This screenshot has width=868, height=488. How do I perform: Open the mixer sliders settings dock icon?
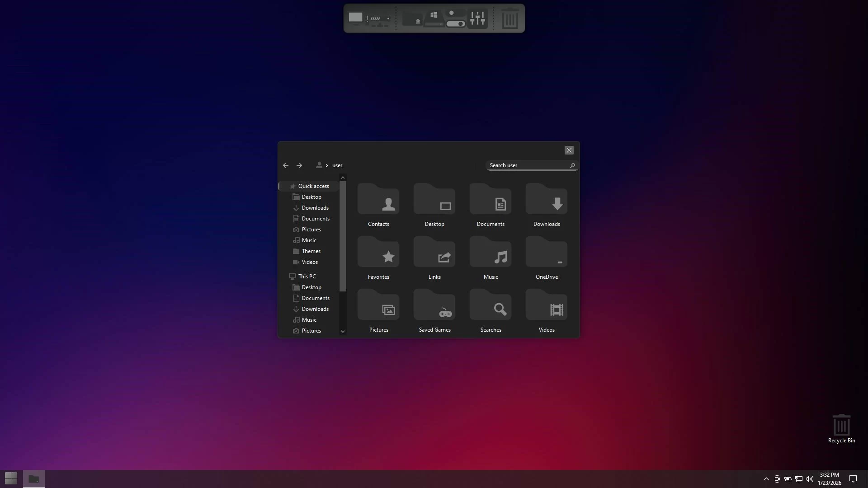[x=477, y=19]
